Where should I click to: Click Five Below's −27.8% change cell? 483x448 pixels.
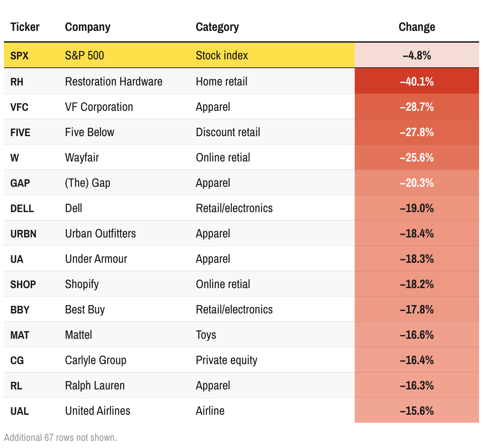coord(416,132)
